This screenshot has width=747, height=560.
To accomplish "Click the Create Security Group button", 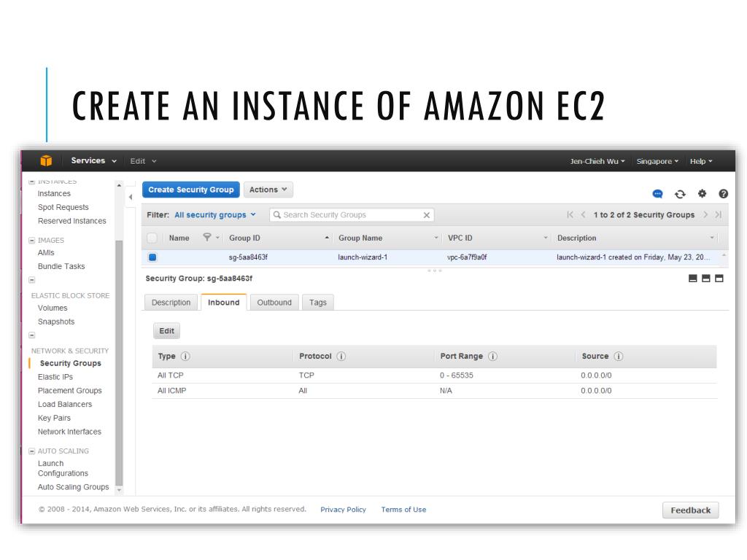I will pyautogui.click(x=191, y=190).
